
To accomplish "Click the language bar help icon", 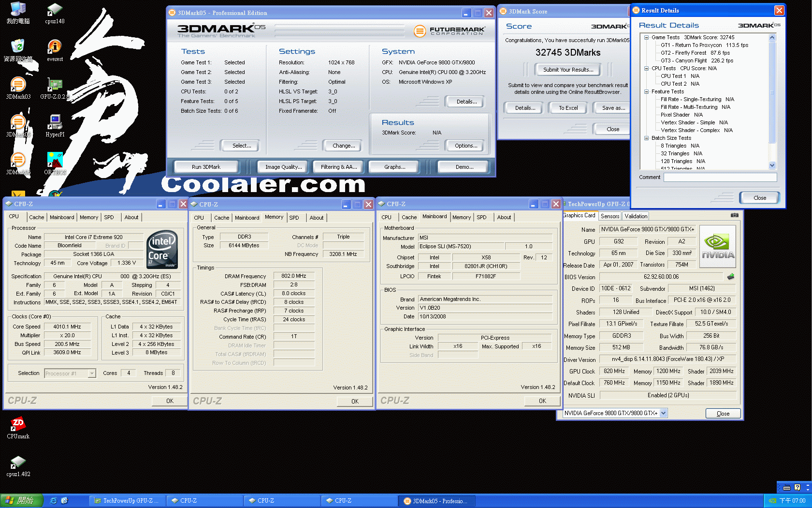I will (x=797, y=487).
